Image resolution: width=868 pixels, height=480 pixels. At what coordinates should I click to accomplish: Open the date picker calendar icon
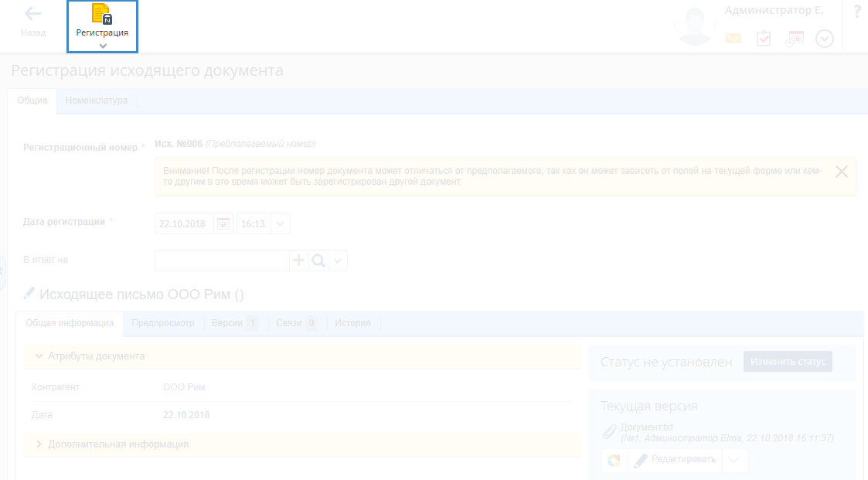[223, 224]
